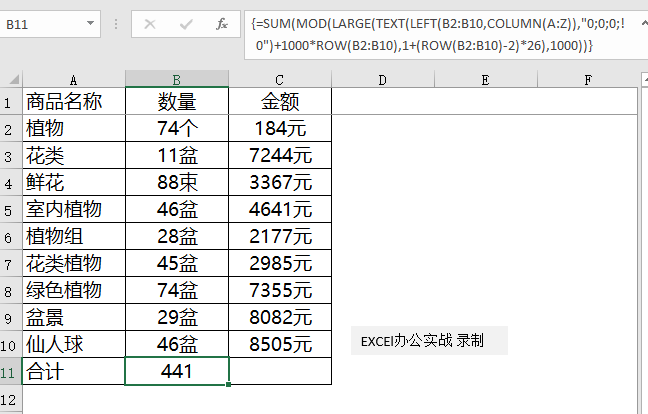Collapse the formula bar with the chevron

point(643,23)
